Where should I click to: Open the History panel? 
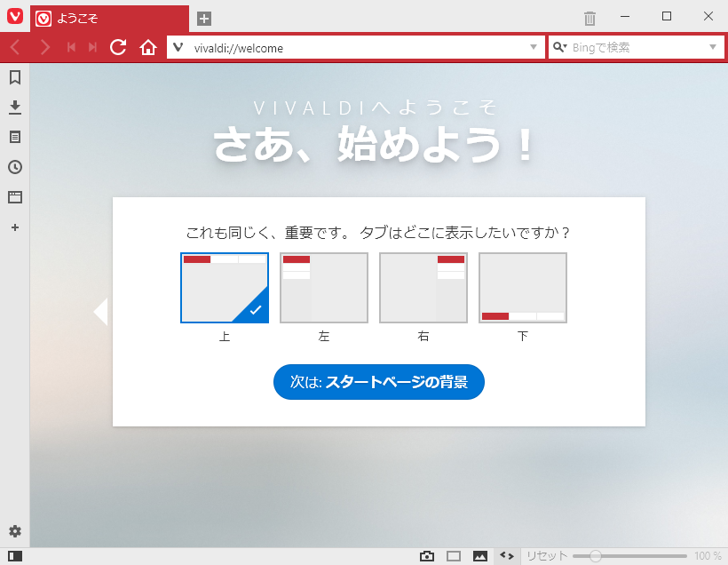(x=15, y=167)
